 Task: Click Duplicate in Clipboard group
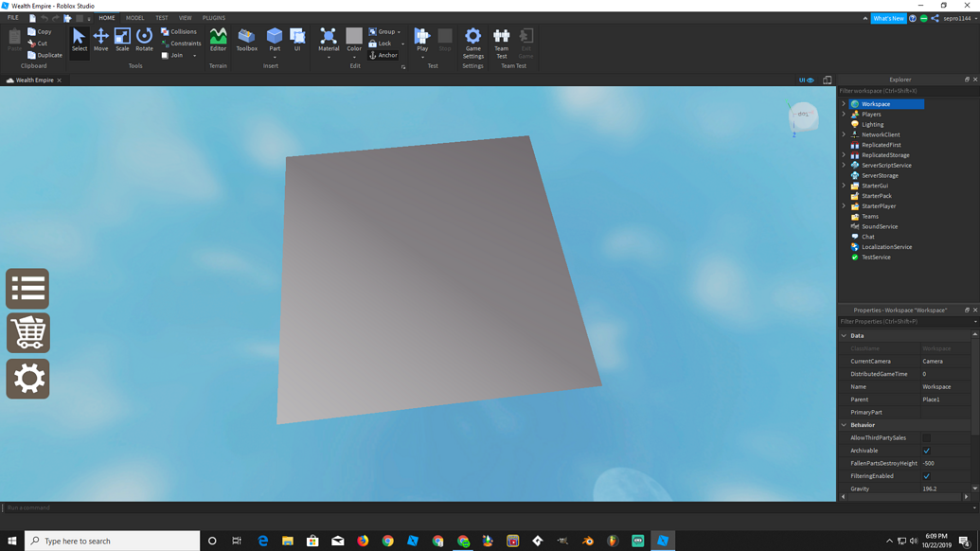(x=45, y=55)
